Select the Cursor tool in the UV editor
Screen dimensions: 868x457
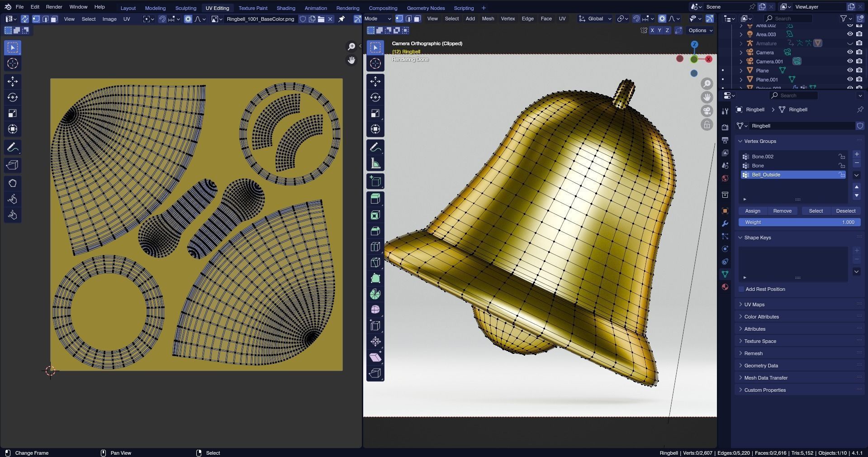click(x=13, y=63)
